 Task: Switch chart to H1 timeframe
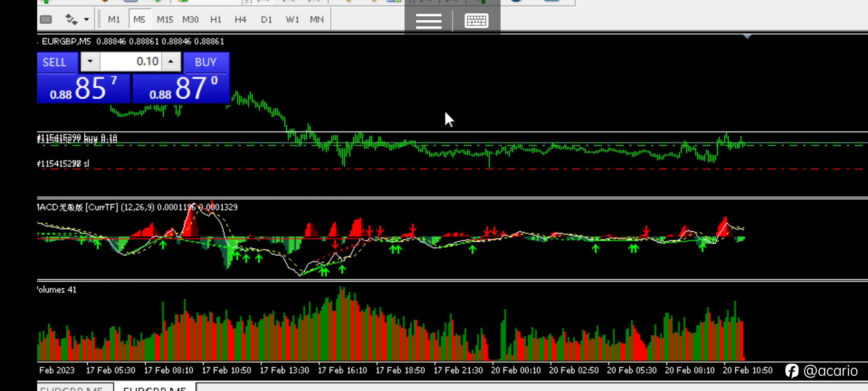(x=216, y=20)
